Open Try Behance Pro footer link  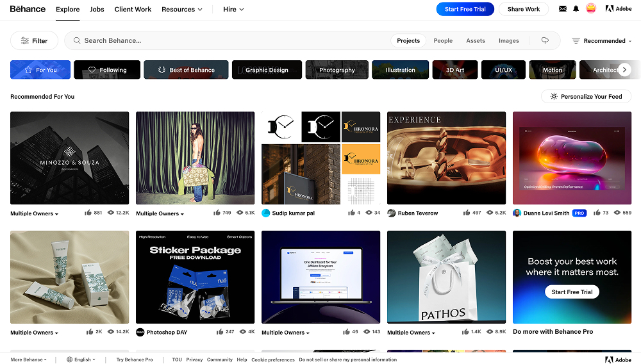click(135, 360)
